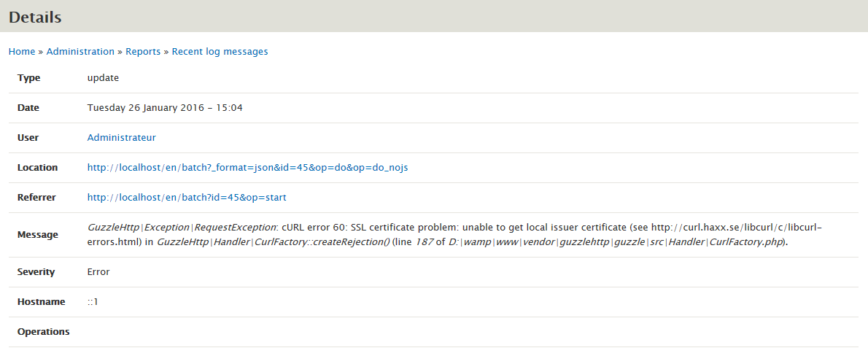This screenshot has width=868, height=356.
Task: Click the Operations row label
Action: tap(44, 331)
